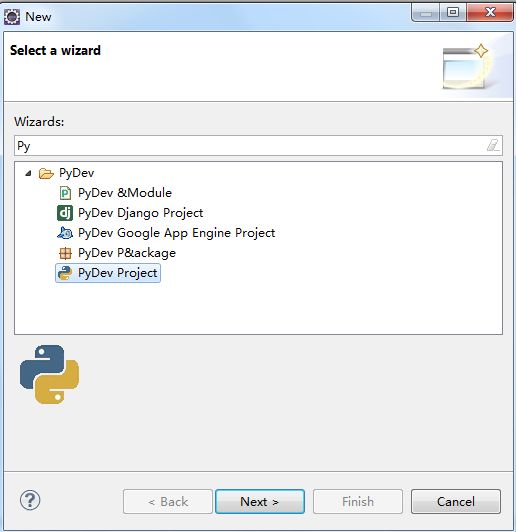Viewport: 516px width, 532px height.
Task: Clear the filter text with eraser icon
Action: (x=493, y=146)
